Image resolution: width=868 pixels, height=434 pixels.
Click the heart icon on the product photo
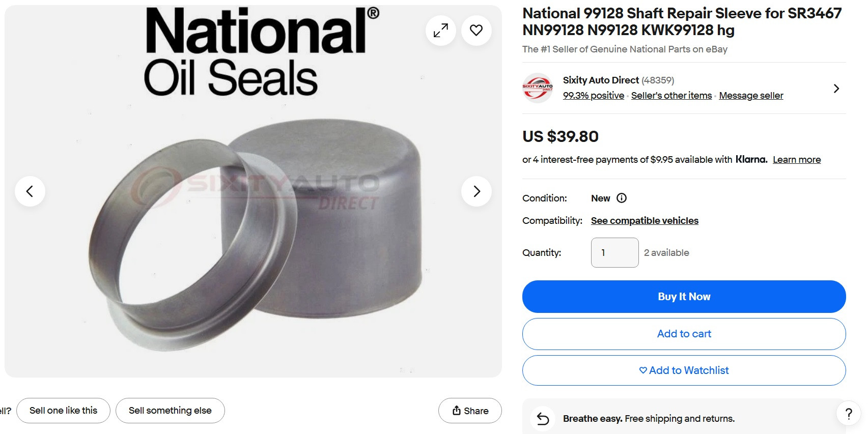coord(476,31)
